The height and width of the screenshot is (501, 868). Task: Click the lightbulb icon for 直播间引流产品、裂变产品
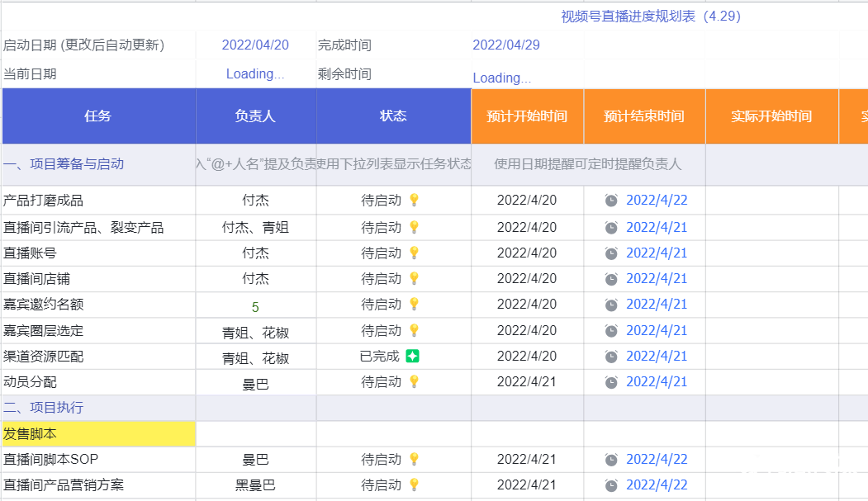click(414, 227)
